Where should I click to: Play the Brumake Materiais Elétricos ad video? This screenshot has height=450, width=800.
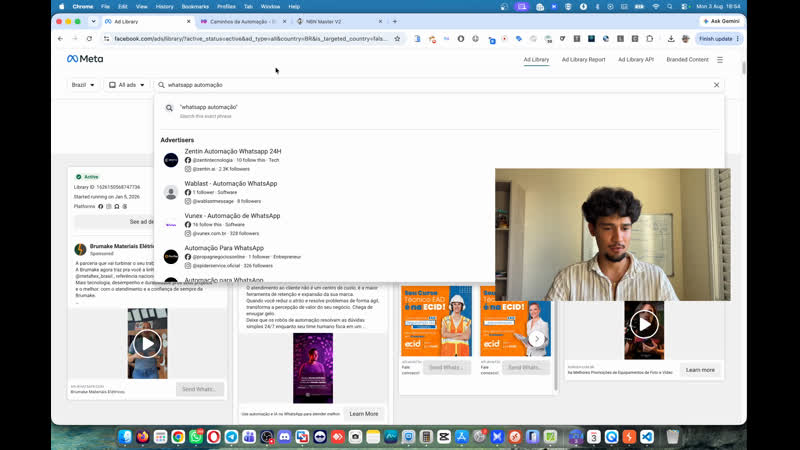147,343
